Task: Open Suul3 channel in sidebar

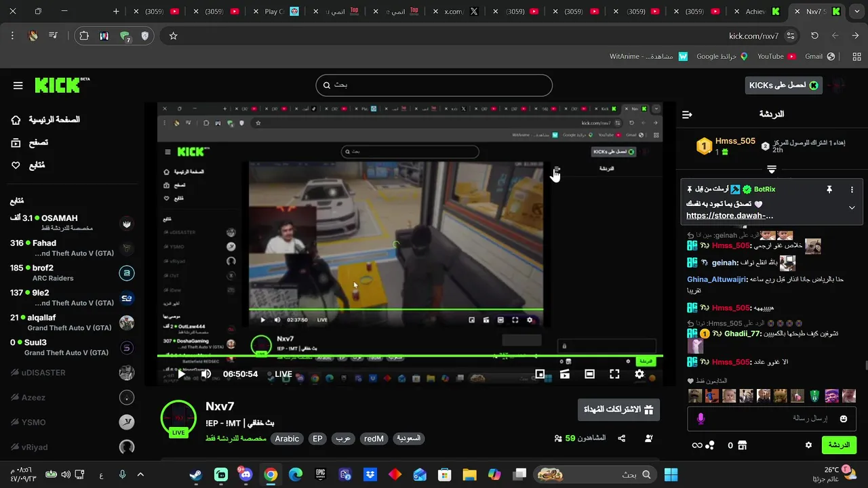Action: [x=71, y=348]
